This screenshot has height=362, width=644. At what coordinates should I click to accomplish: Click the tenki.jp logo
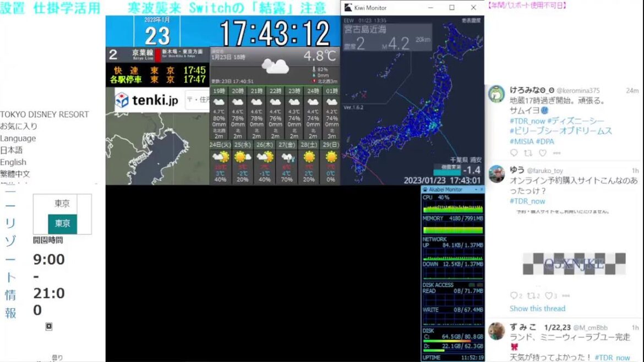147,100
